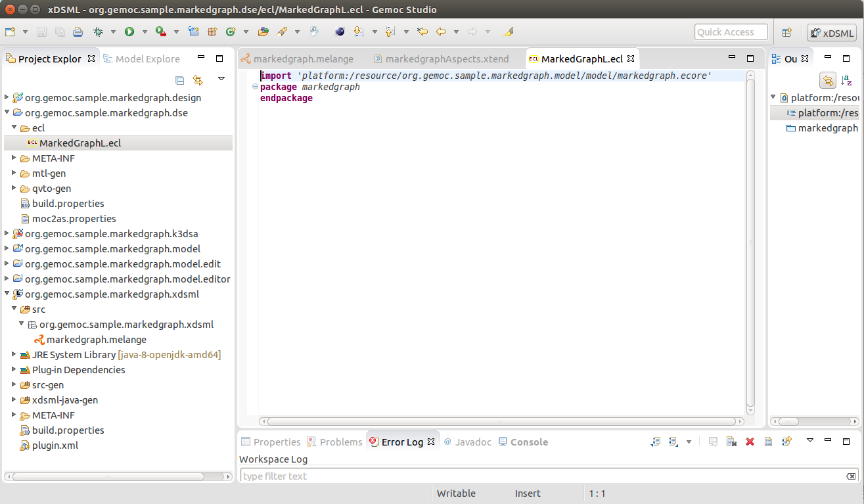Switch to the Model Explorer tab

click(x=141, y=58)
